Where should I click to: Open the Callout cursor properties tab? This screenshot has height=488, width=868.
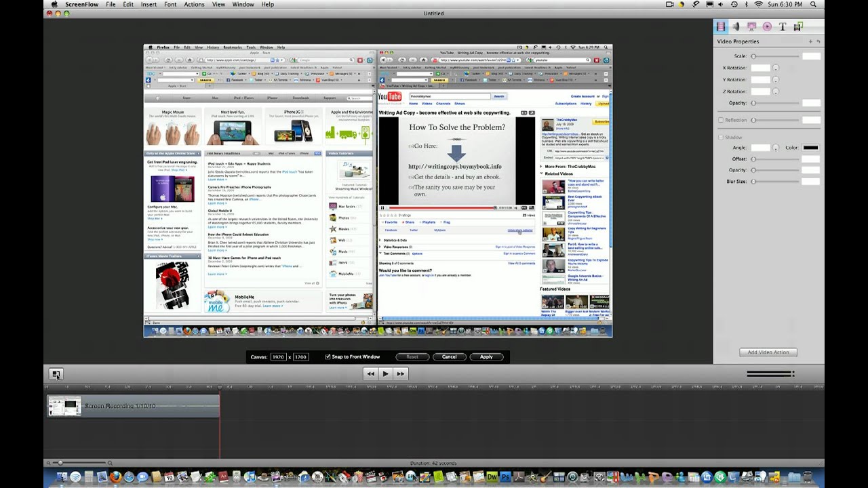point(767,26)
